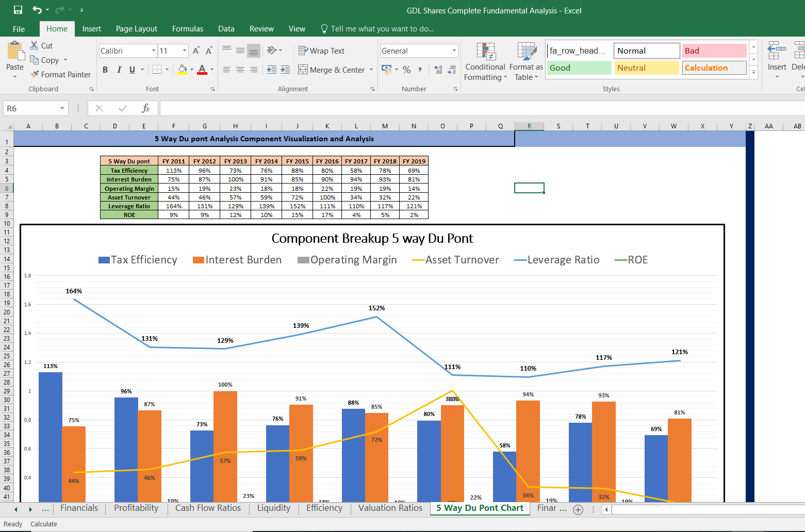
Task: Toggle bottom vertical alignment
Action: (254, 50)
